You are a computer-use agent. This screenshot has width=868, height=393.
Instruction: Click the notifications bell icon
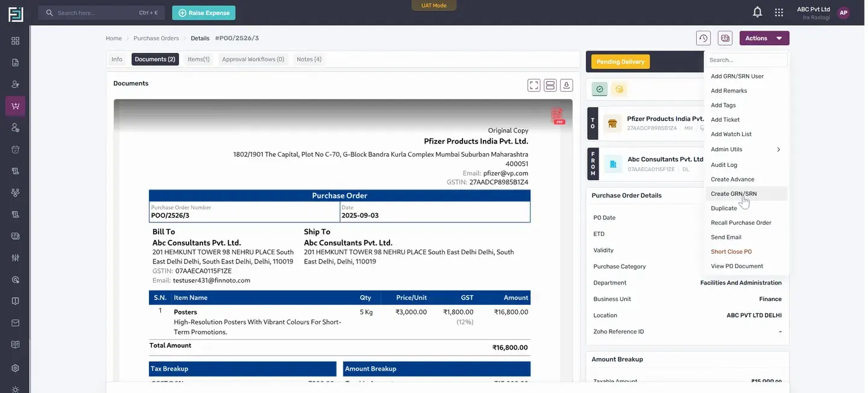click(x=758, y=12)
